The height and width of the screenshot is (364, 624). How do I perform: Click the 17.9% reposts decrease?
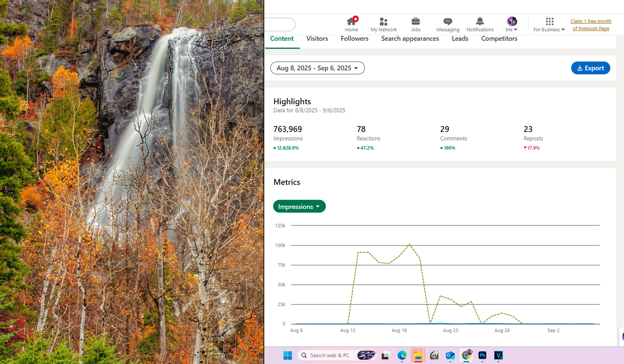tap(531, 148)
